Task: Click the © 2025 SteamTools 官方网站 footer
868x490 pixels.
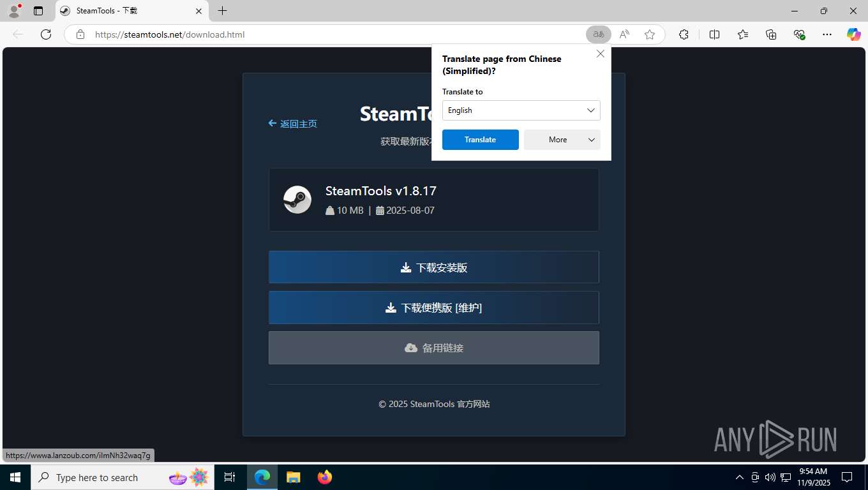Action: click(434, 404)
